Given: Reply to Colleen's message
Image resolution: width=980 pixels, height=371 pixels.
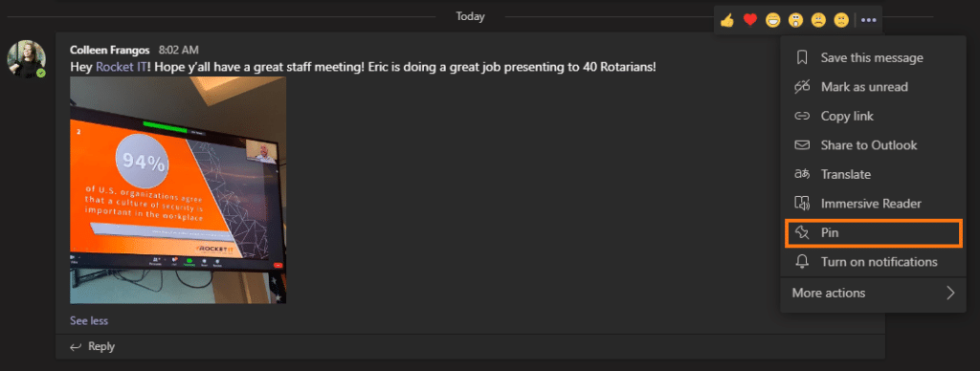Looking at the screenshot, I should coord(92,347).
